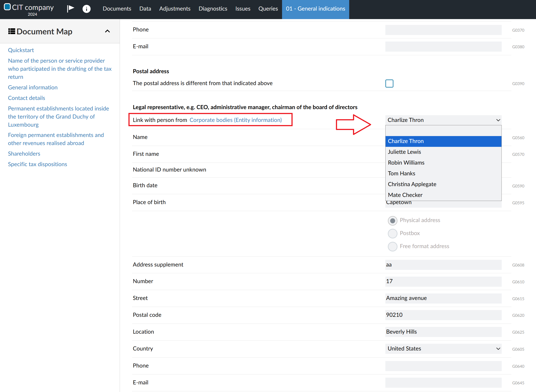Go to Specific tax dispositions section
This screenshot has width=536, height=392.
(37, 164)
